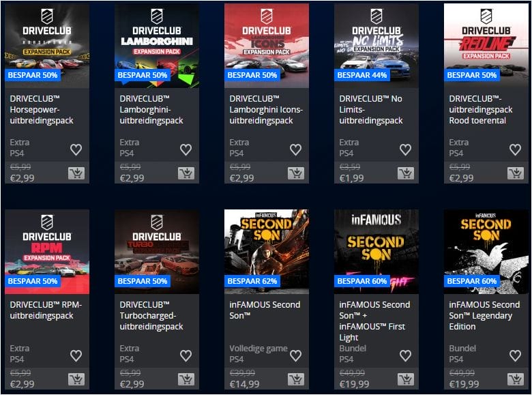Add DRIVECLUB Horsepower pack to cart
Viewport: 532px width, 395px height.
tap(76, 173)
